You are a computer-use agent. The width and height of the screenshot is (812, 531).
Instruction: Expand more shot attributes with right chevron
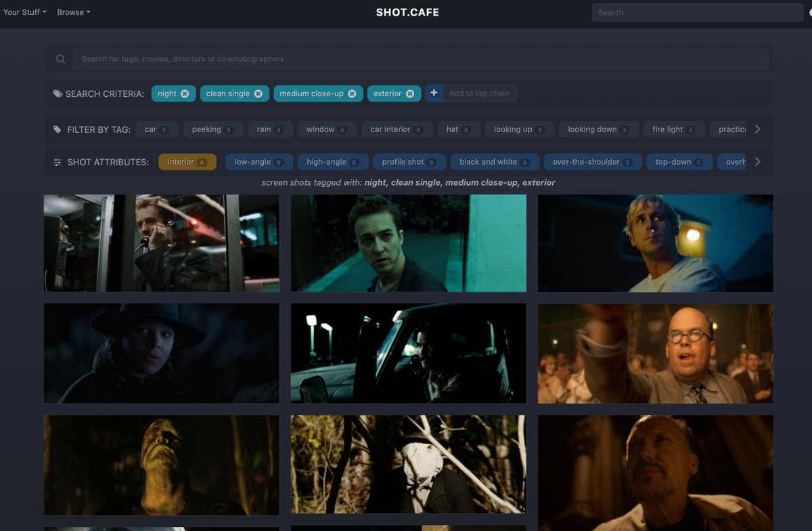tap(757, 162)
